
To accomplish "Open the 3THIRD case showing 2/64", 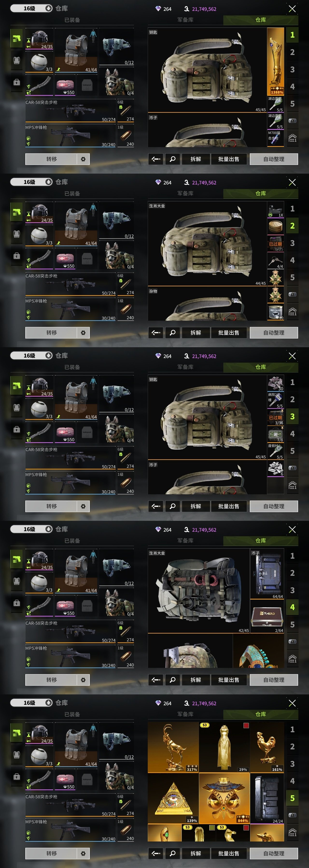I will pos(267,617).
